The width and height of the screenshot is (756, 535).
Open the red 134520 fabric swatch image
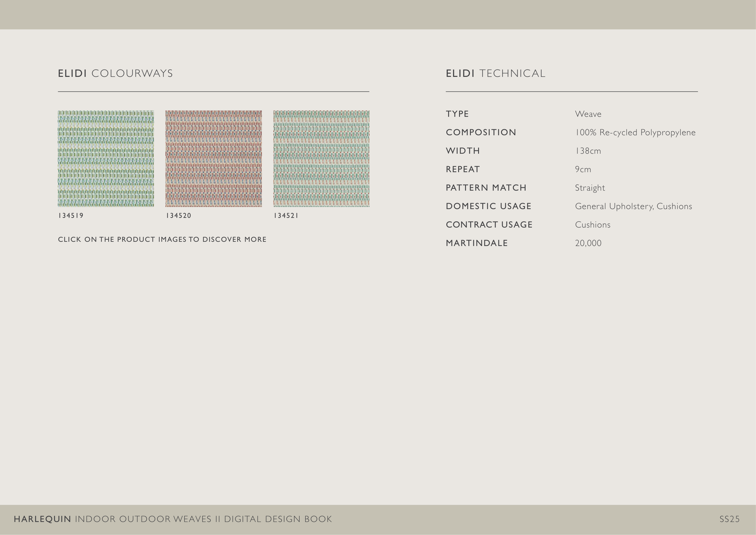tap(213, 159)
